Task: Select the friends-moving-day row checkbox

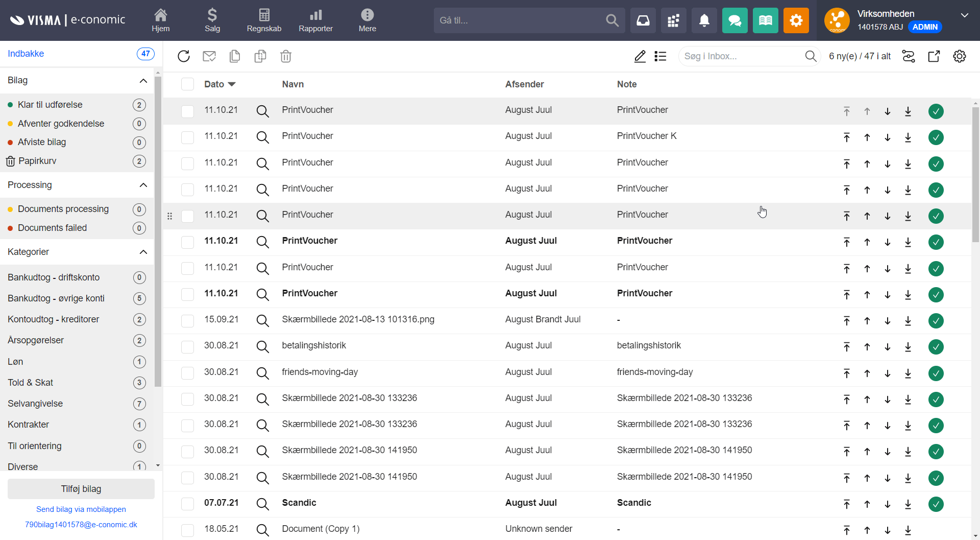Action: point(187,372)
